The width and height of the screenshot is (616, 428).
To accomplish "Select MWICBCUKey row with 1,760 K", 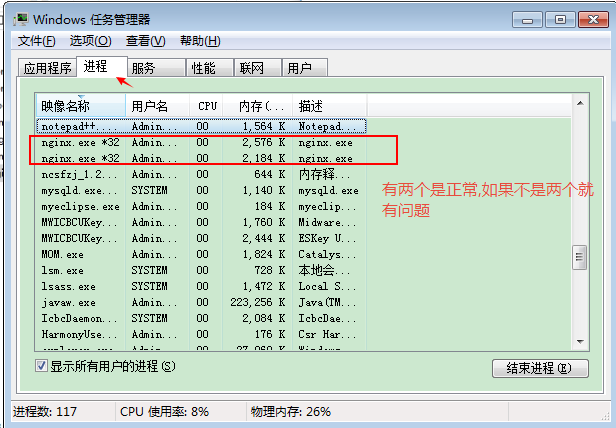I will tap(201, 222).
